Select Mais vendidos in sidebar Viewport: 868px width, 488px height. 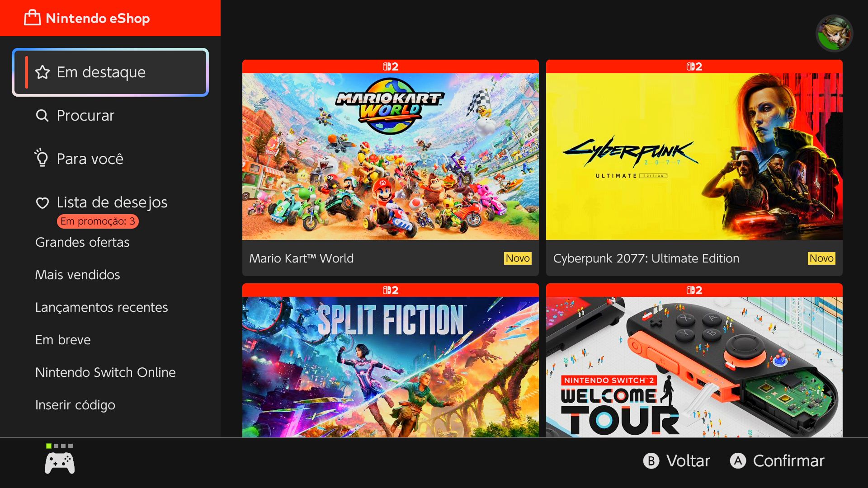77,275
